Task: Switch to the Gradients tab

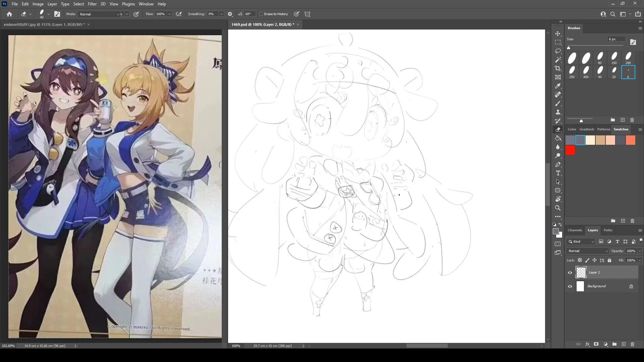Action: (x=587, y=129)
